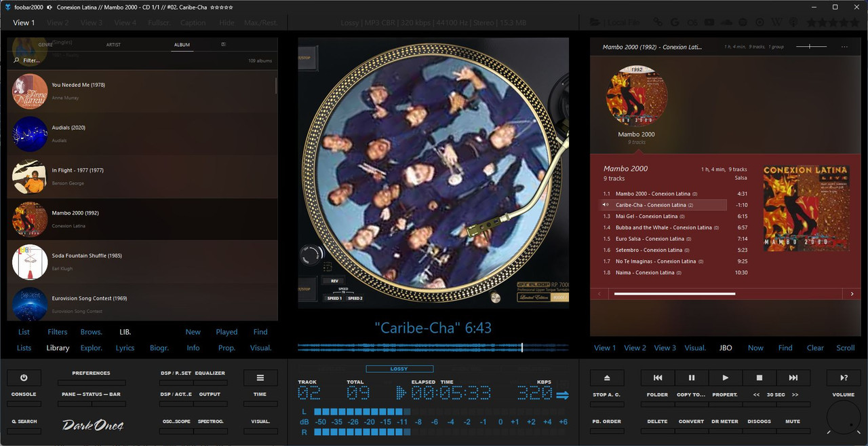Click the link chain icon
Image resolution: width=868 pixels, height=446 pixels.
[658, 22]
